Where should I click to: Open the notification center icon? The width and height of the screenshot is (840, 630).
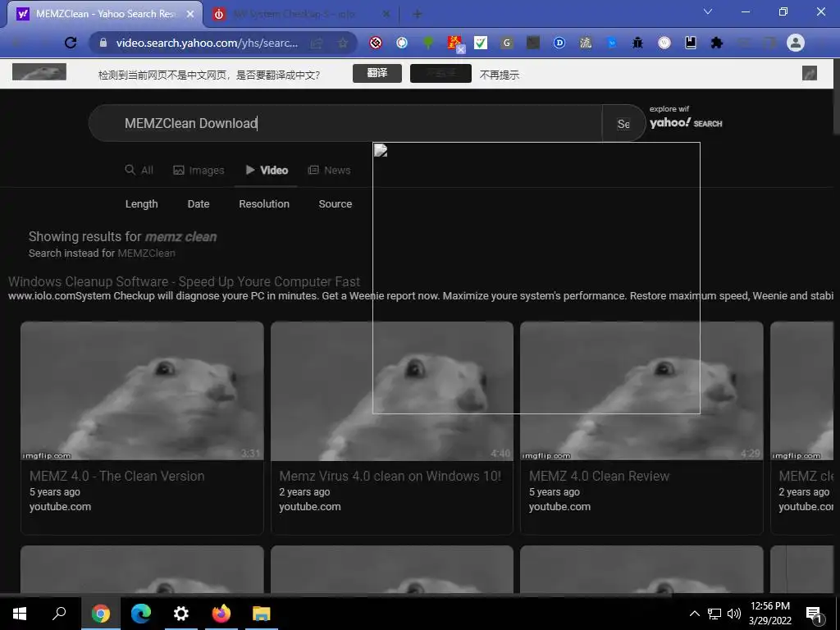(814, 614)
